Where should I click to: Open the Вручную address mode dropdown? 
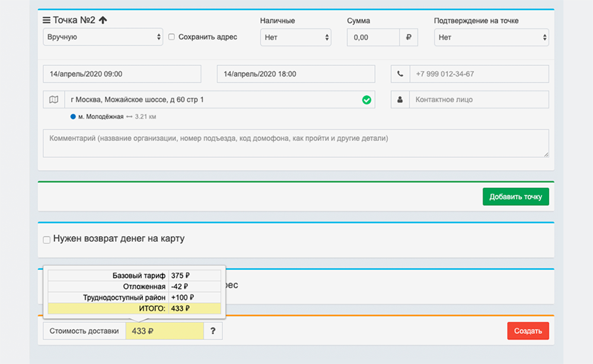103,37
